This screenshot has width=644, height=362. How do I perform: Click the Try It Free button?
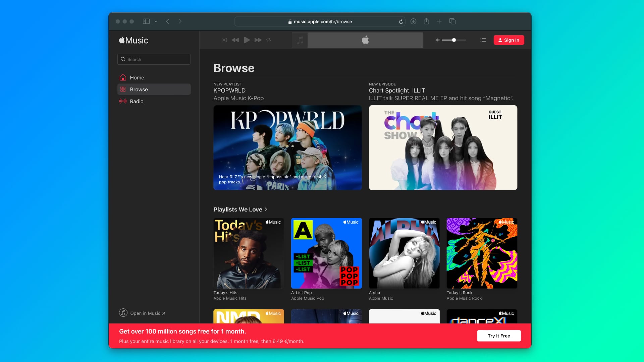[499, 336]
